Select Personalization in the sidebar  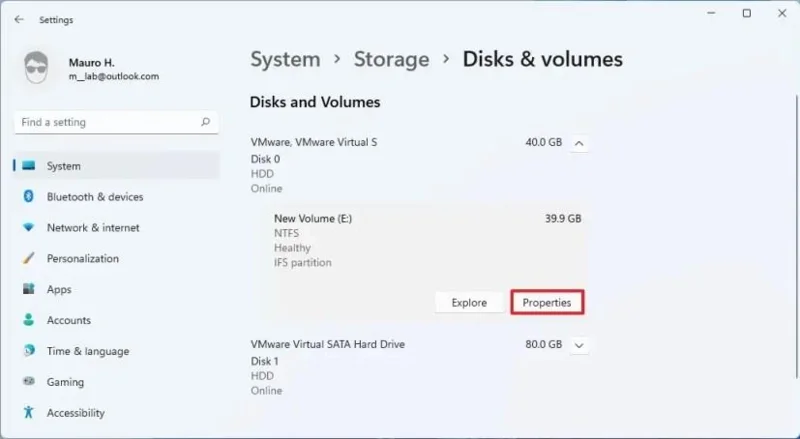[117, 258]
